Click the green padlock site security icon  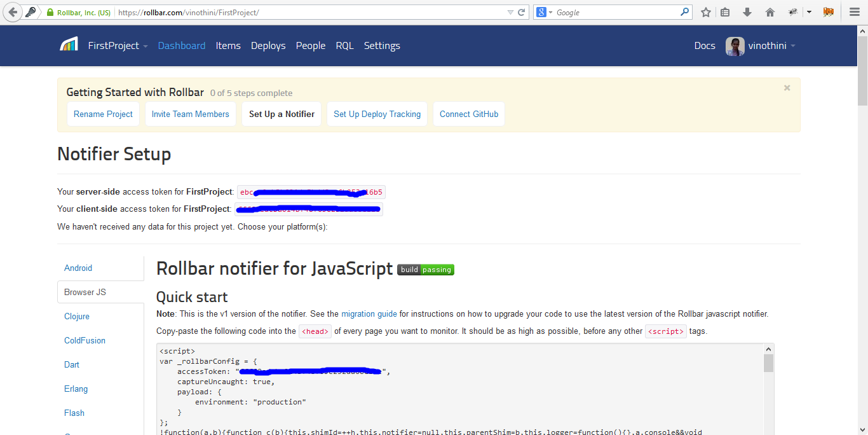[50, 12]
